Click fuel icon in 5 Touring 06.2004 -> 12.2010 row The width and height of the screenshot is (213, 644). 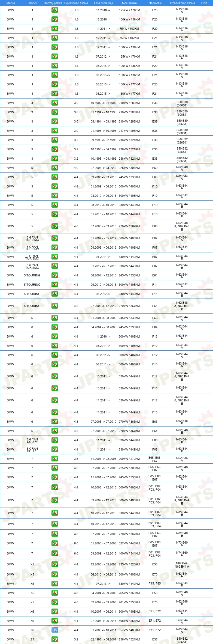[55, 275]
